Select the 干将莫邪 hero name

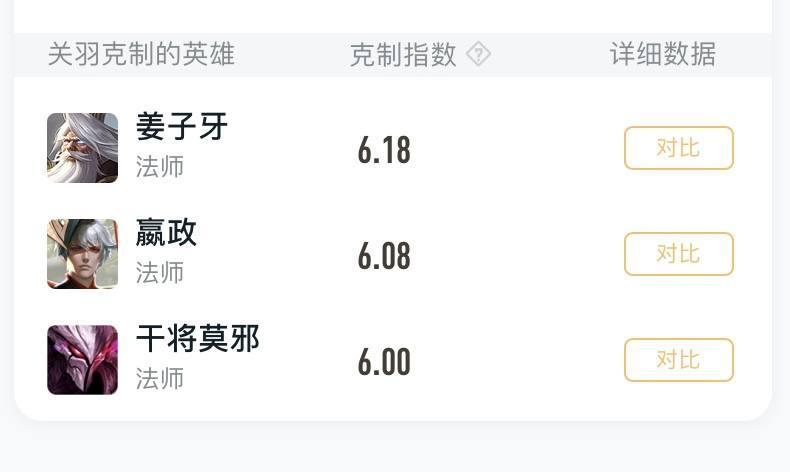[198, 339]
